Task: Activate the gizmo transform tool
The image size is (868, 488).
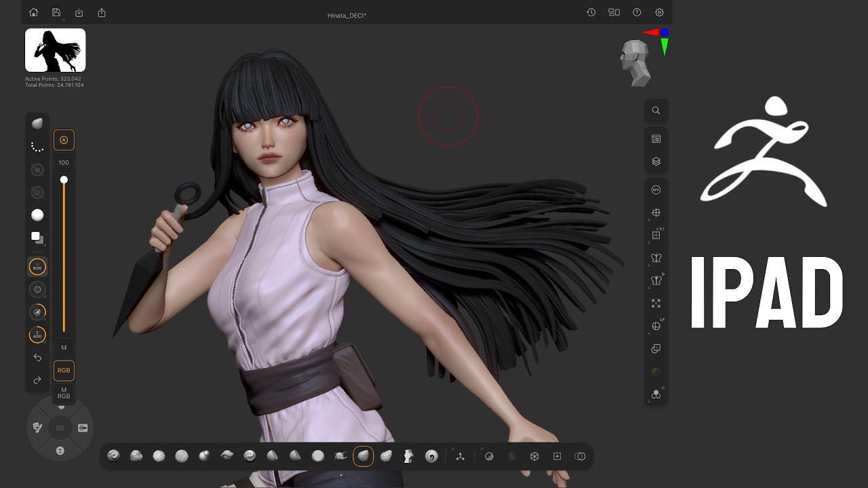Action: coord(460,456)
